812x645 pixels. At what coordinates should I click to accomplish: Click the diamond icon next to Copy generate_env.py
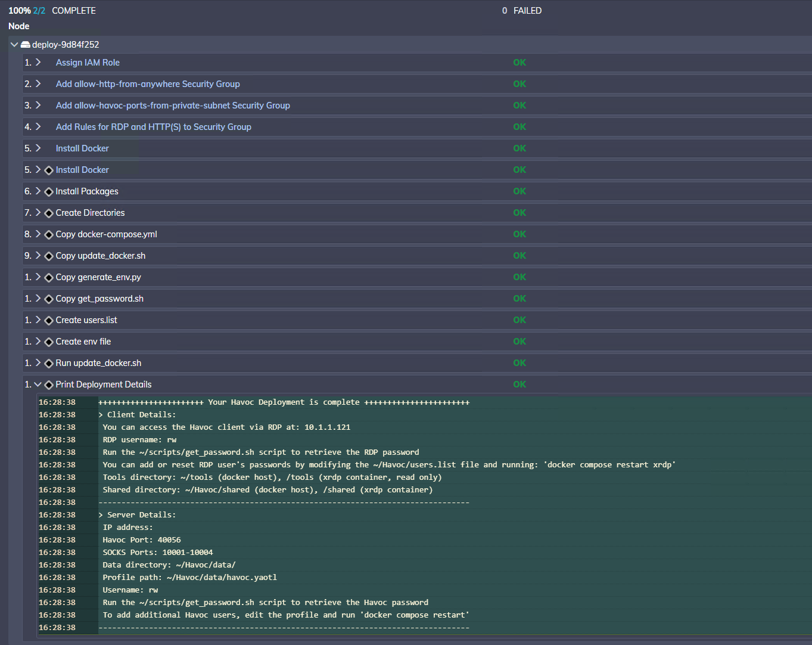coord(49,278)
